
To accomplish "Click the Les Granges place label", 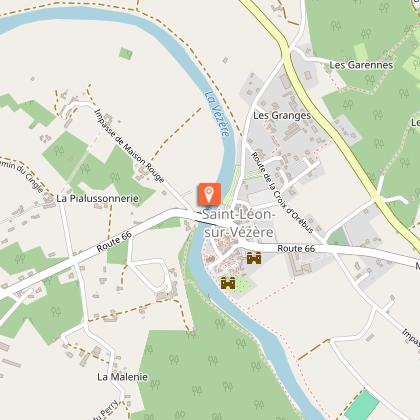I will (282, 116).
